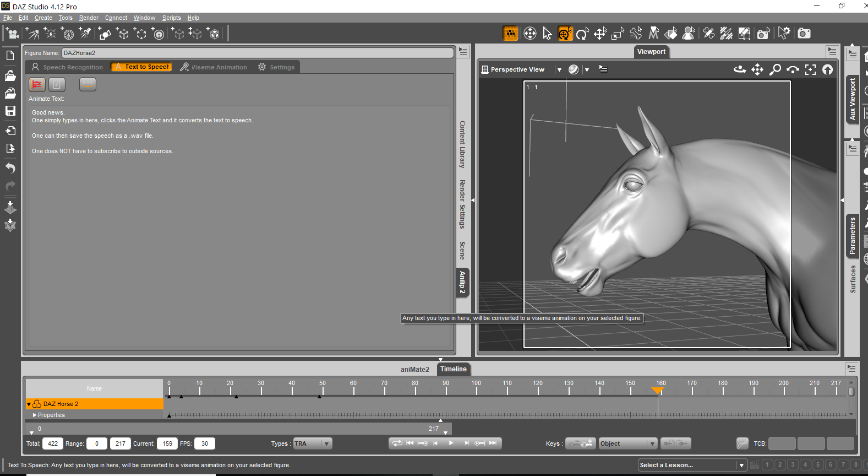Viewport: 868px width, 476px height.
Task: Create a new point light
Action: (x=50, y=34)
